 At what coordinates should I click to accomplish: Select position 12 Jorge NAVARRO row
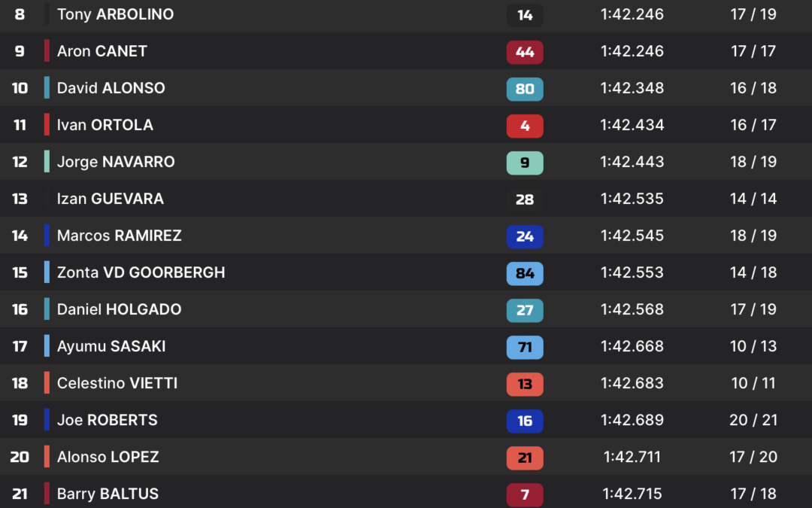pos(406,162)
